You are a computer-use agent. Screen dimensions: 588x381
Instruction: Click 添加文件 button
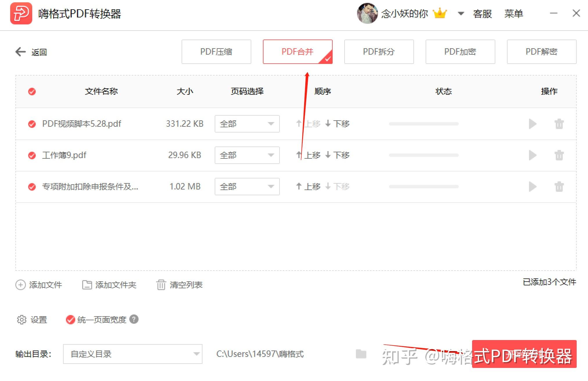click(39, 285)
